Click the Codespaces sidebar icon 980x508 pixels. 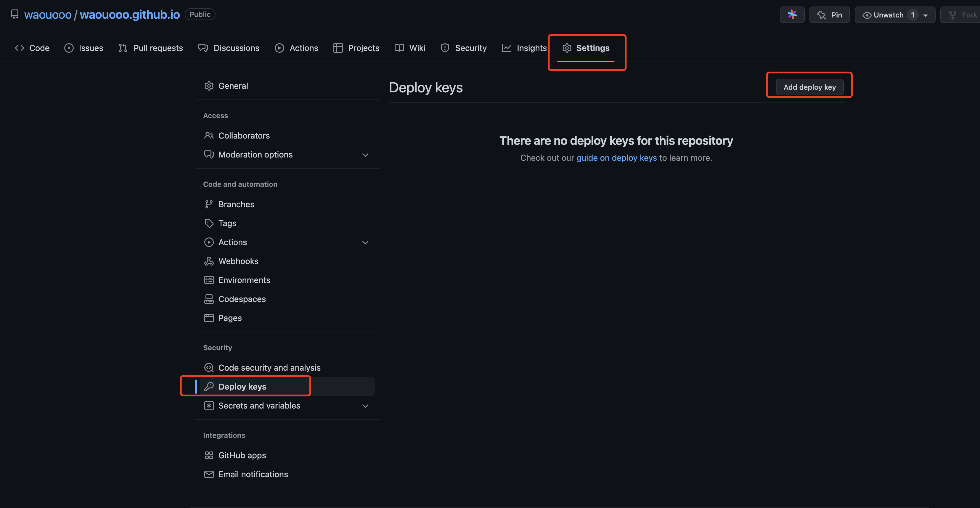pyautogui.click(x=209, y=299)
